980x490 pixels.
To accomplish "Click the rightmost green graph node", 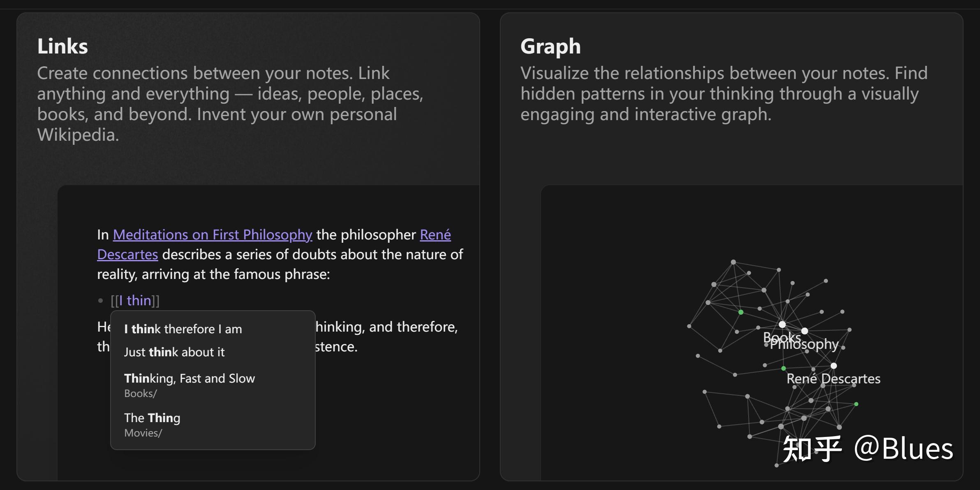I will point(856,404).
